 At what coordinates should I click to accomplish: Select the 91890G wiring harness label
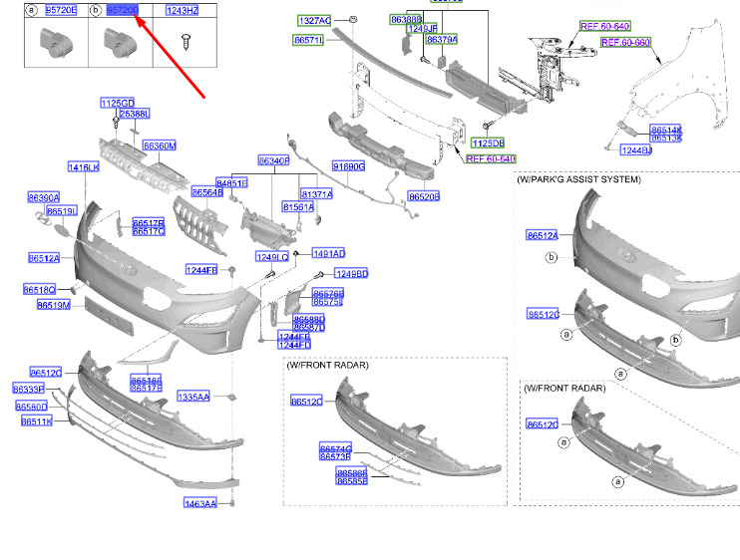pyautogui.click(x=349, y=166)
